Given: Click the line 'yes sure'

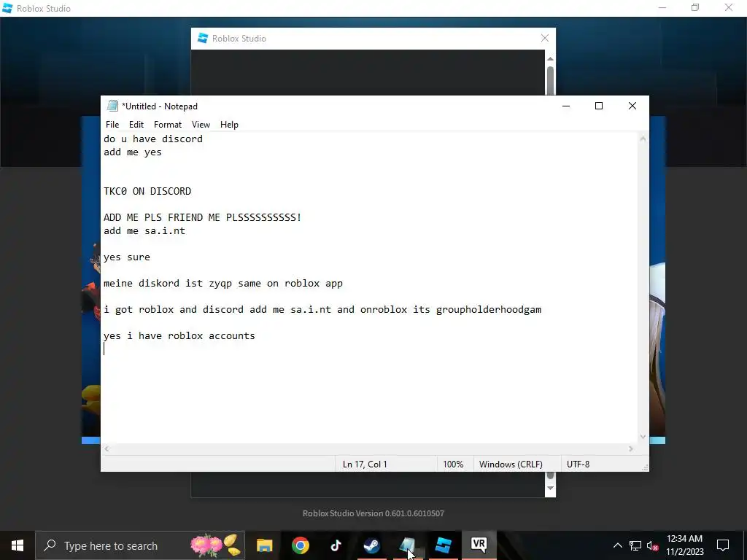Looking at the screenshot, I should point(127,257).
